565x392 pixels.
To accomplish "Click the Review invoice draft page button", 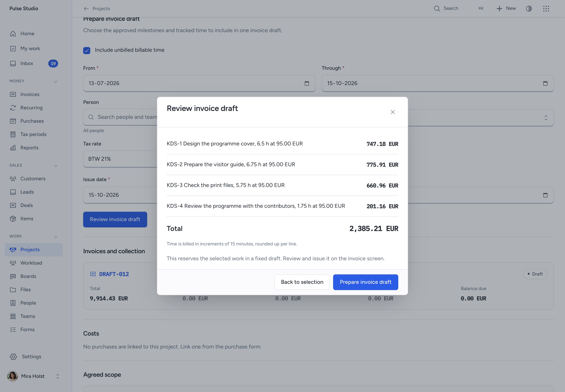I will [x=115, y=219].
